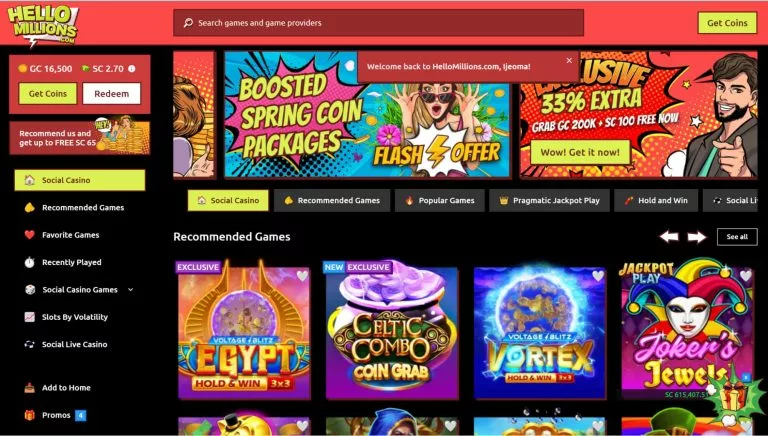This screenshot has width=768, height=436.
Task: Click Wow! Get it now! banner button
Action: [x=580, y=152]
